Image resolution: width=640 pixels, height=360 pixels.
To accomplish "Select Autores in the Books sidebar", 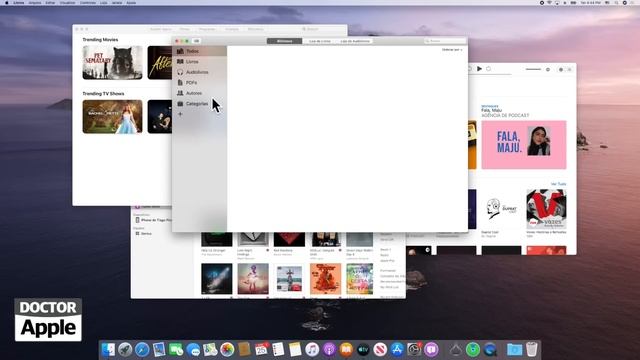I will [x=199, y=93].
